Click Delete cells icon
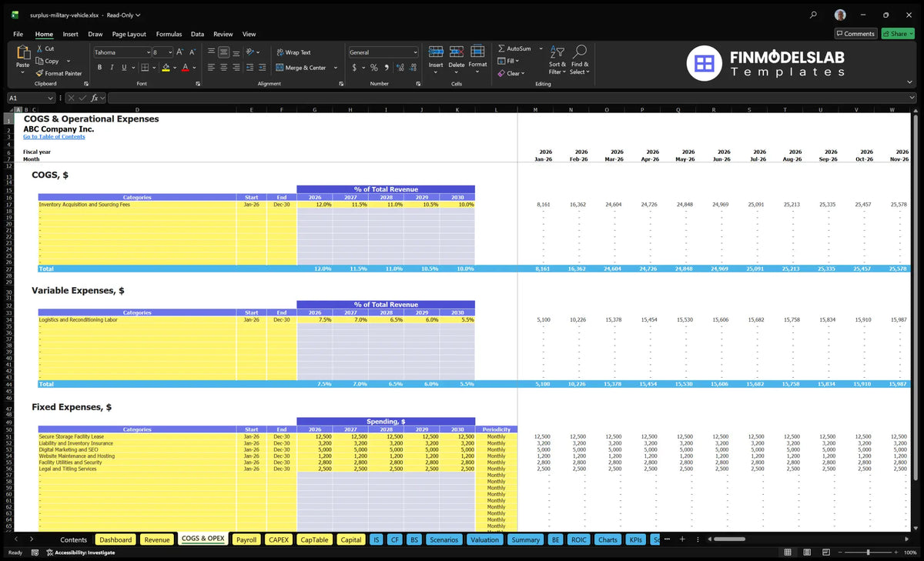Screen dimensions: 924x561 click(457, 52)
